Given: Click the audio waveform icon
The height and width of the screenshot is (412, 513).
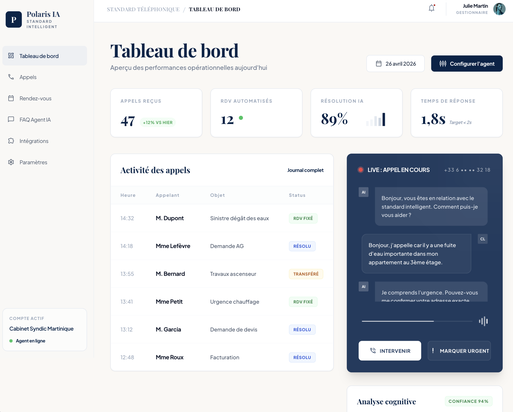Looking at the screenshot, I should click(483, 321).
